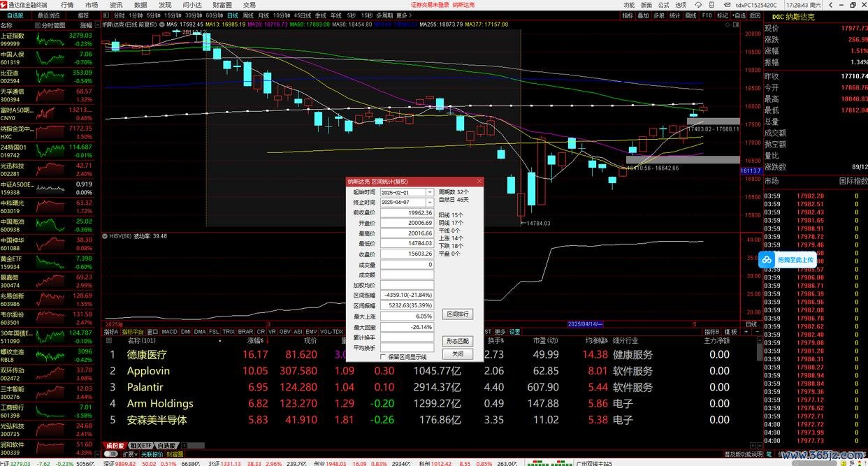The width and height of the screenshot is (868, 466).
Task: Expand the 更多 periods dropdown
Action: [x=403, y=15]
